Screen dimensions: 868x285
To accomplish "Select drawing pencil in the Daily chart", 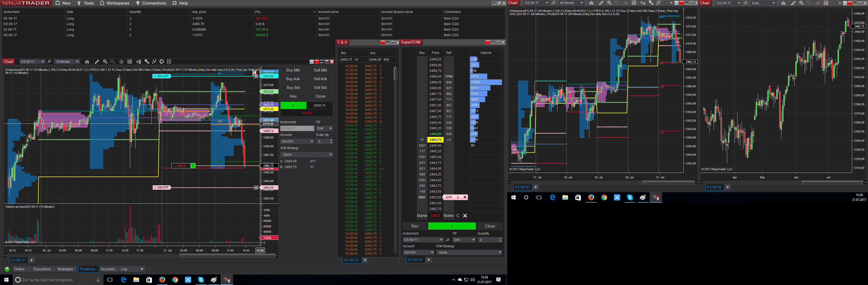I will pyautogui.click(x=793, y=3).
